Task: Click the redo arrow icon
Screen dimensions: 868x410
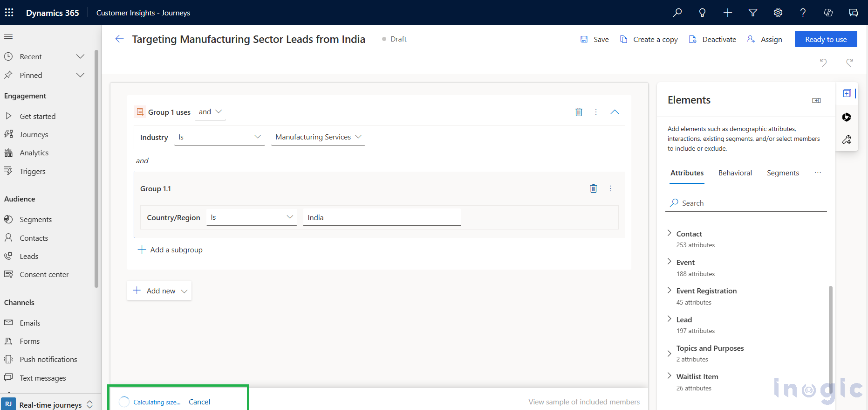Action: (x=850, y=62)
